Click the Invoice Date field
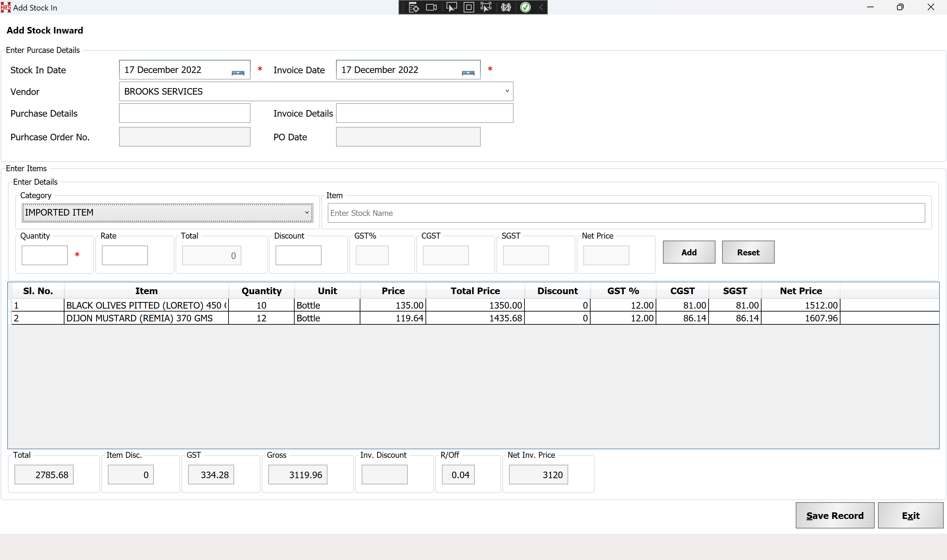 [x=408, y=70]
